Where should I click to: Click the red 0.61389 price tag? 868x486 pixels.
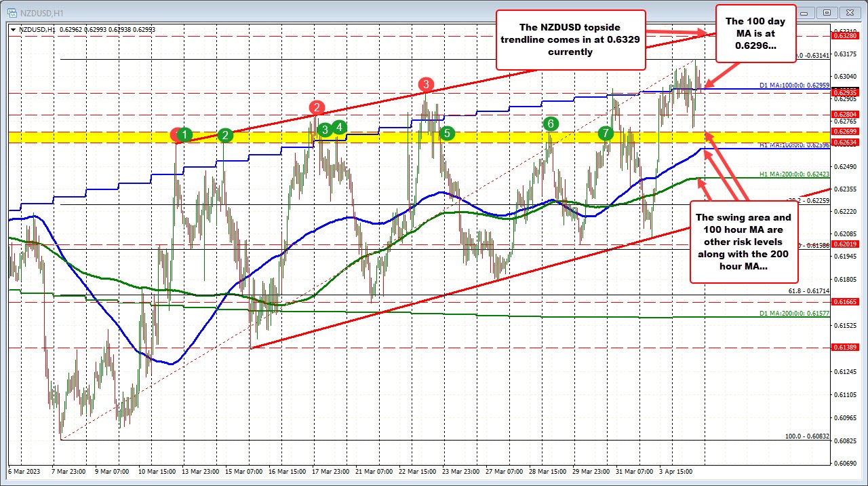[845, 347]
